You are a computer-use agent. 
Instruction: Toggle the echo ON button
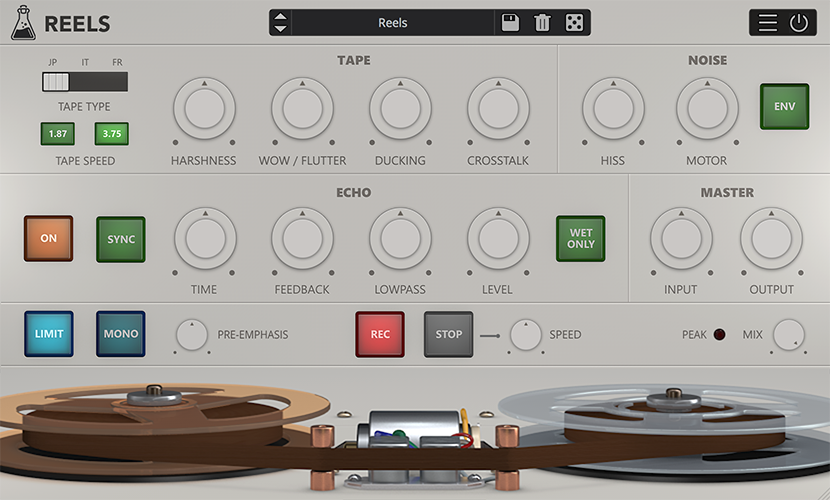[x=49, y=239]
